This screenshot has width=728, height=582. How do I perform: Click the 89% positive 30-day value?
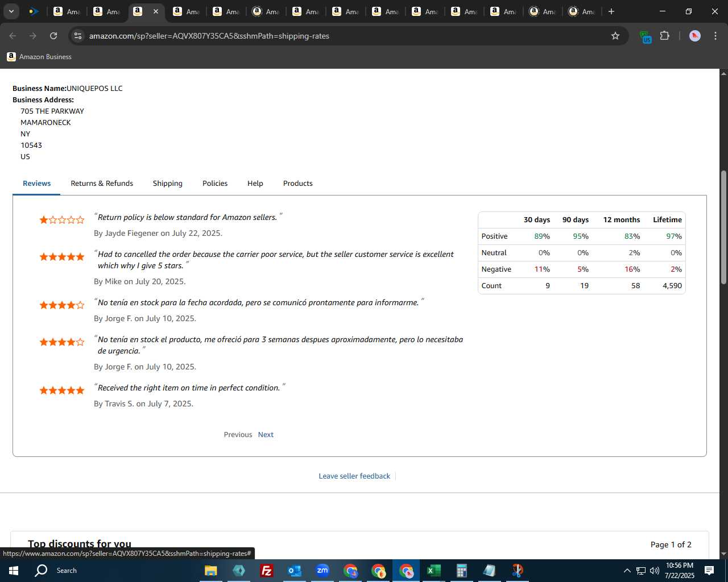click(542, 236)
